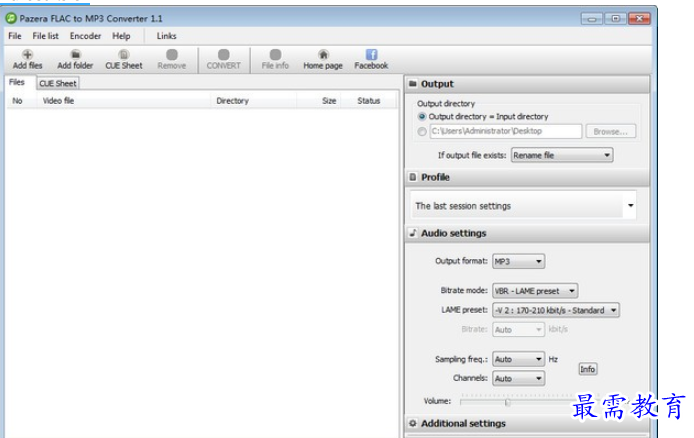The width and height of the screenshot is (694, 438).
Task: Open the Bitrate mode dropdown
Action: pyautogui.click(x=535, y=291)
